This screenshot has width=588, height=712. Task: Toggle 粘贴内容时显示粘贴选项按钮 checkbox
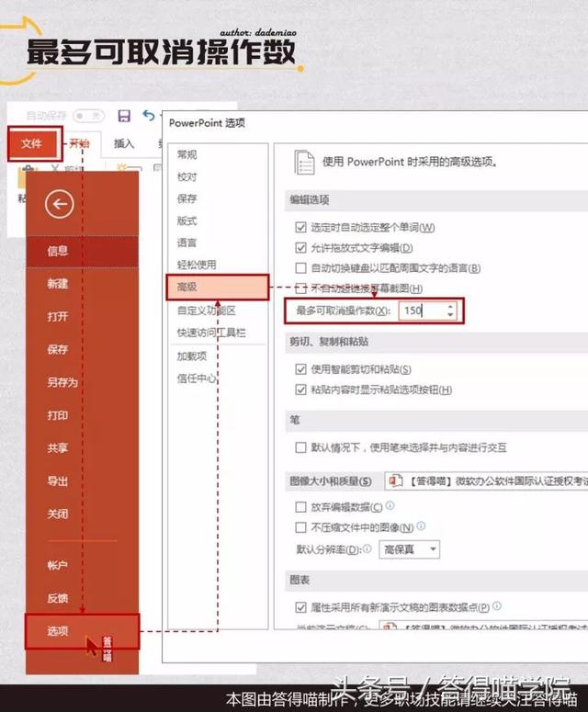[x=300, y=390]
